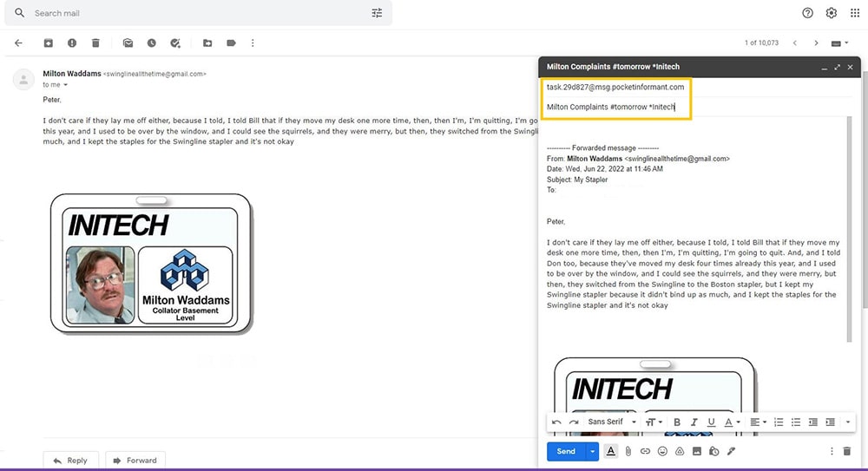The height and width of the screenshot is (471, 868).
Task: Open the Google apps grid
Action: pyautogui.click(x=855, y=13)
